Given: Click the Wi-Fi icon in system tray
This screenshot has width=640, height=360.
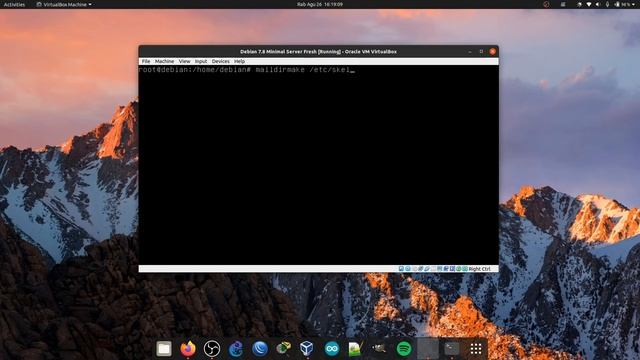Looking at the screenshot, I should [x=589, y=4].
